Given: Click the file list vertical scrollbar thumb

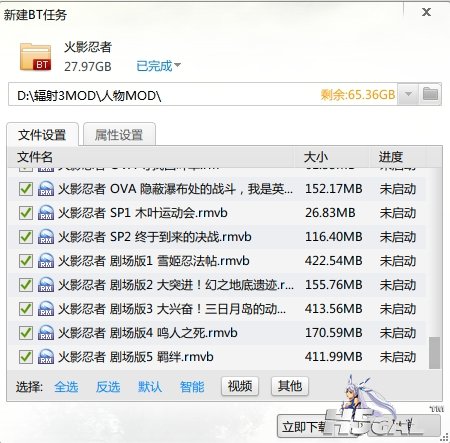Looking at the screenshot, I should 434,353.
